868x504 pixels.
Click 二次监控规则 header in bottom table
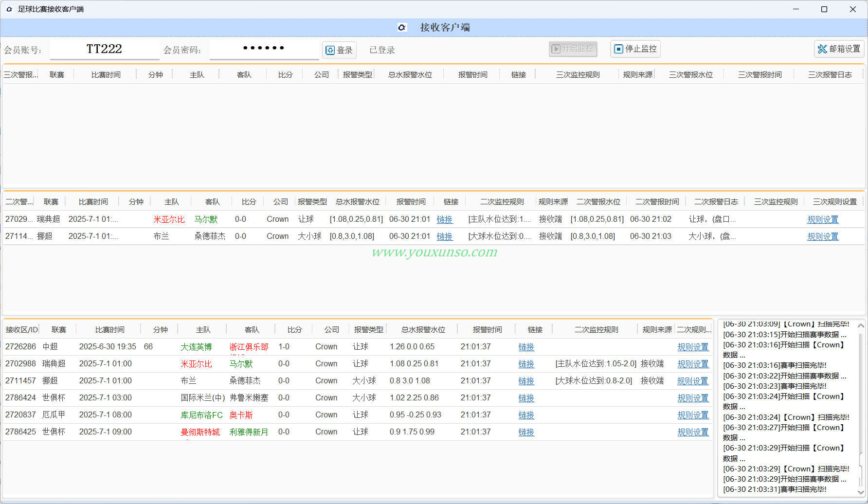coord(596,329)
